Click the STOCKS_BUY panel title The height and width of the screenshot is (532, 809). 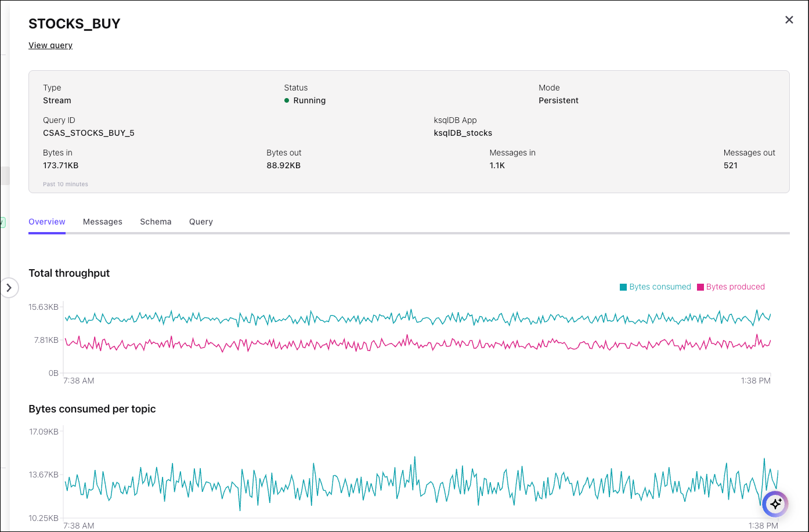tap(74, 24)
